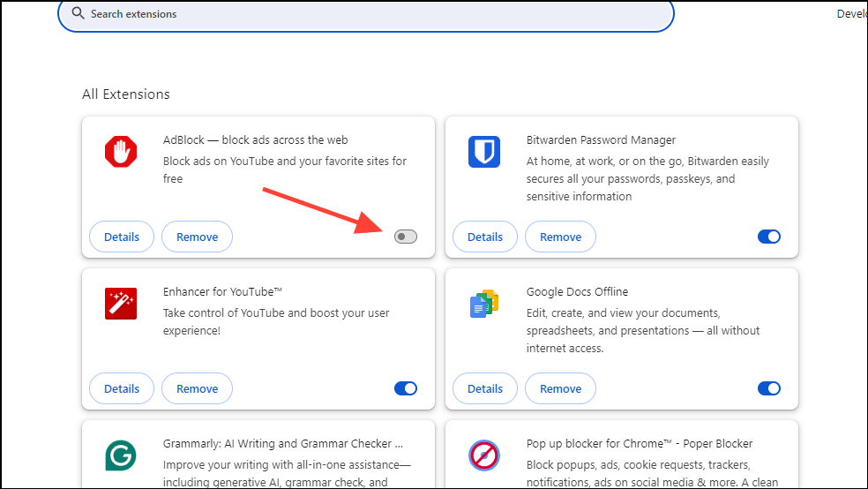Click the Grammarly extension title text
868x489 pixels.
click(283, 444)
